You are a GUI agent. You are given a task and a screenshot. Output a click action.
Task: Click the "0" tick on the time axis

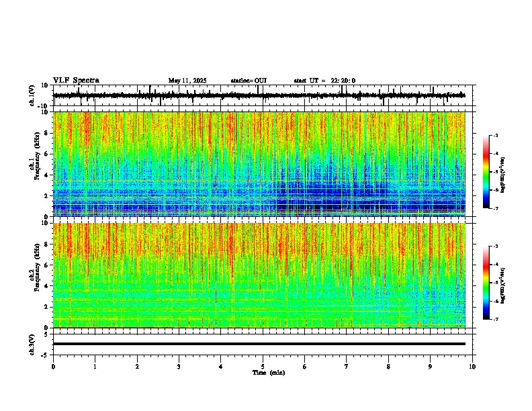point(53,367)
